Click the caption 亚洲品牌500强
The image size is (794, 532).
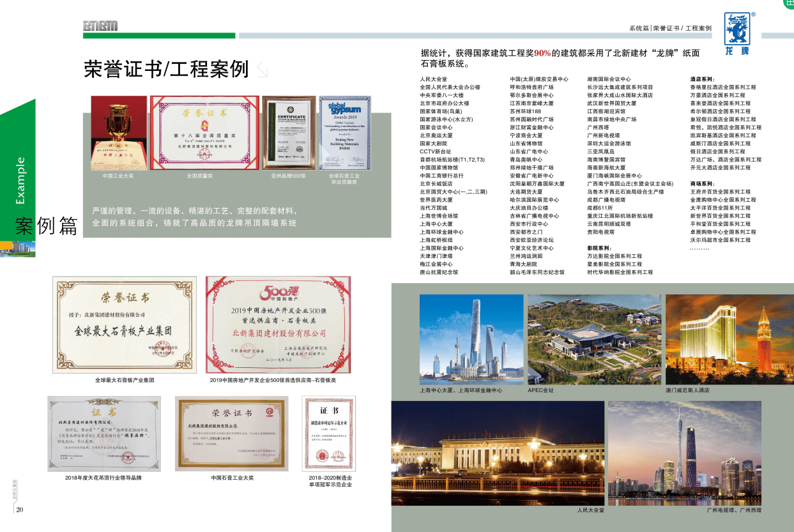(289, 175)
